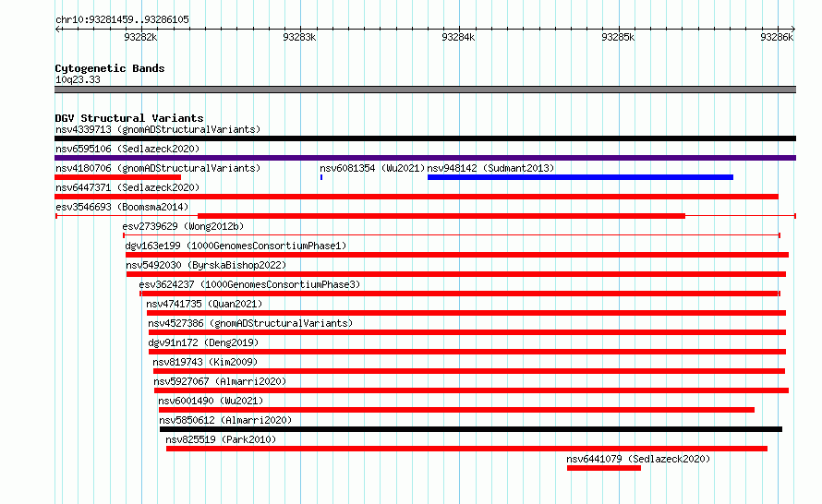Viewport: 822px width, 504px height.
Task: Open the nsv5492030 ByrskaBishop2022 label
Action: [206, 265]
